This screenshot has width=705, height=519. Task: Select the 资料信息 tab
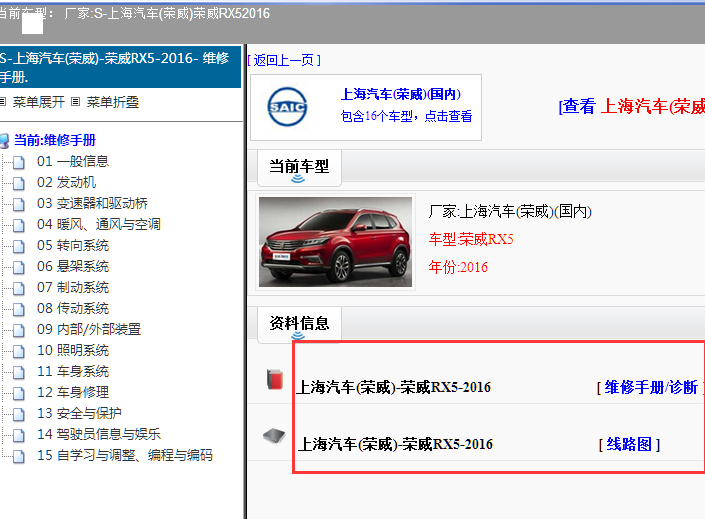pyautogui.click(x=299, y=324)
